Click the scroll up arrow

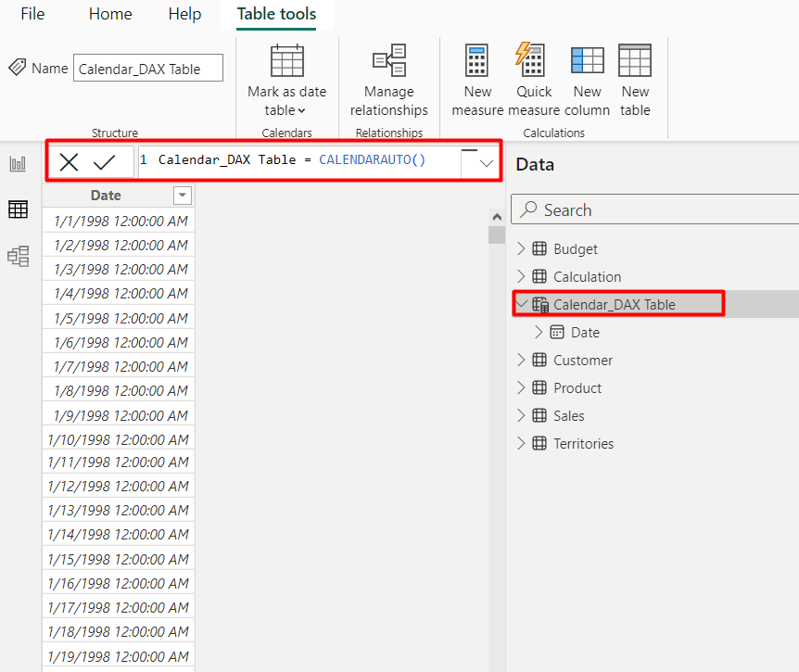tap(497, 217)
